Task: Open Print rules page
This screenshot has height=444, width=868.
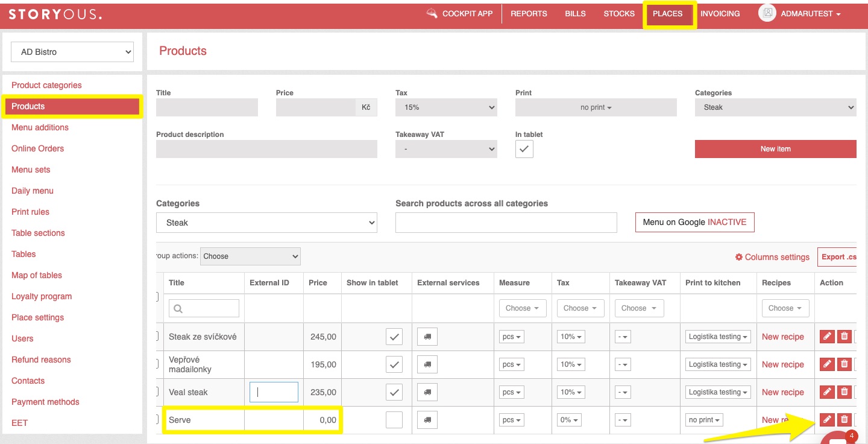Action: (30, 212)
